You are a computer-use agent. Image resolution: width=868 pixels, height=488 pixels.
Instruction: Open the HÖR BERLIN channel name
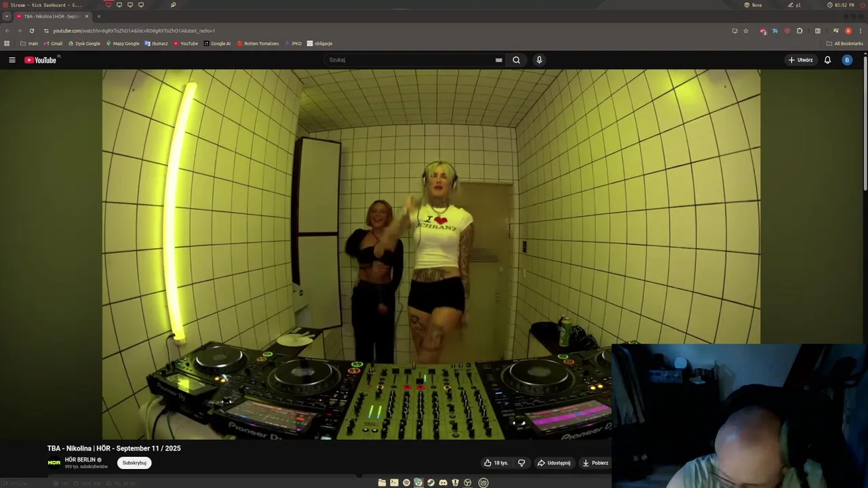(x=80, y=460)
